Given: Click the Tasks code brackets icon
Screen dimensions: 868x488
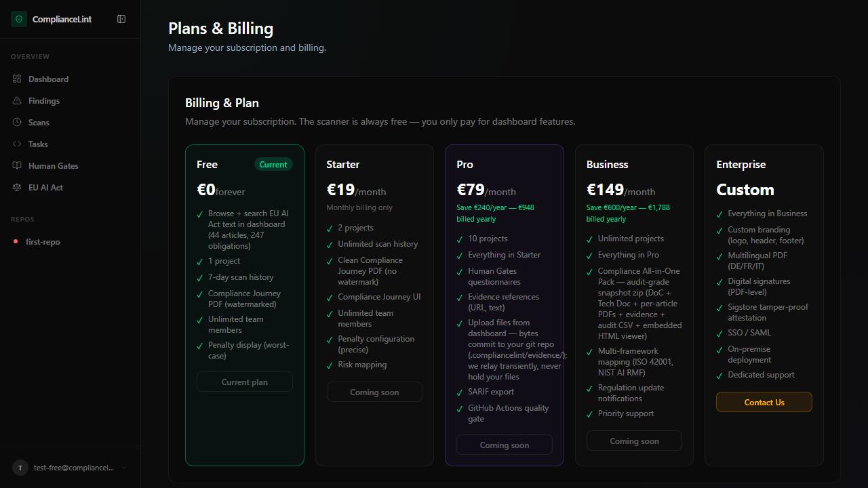Looking at the screenshot, I should [17, 144].
